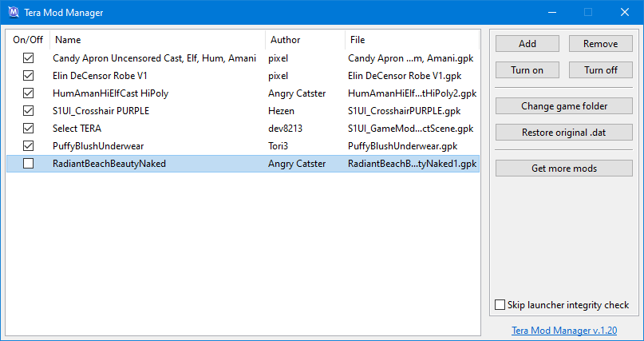Click the File column header
644x341 pixels.
tap(412, 40)
